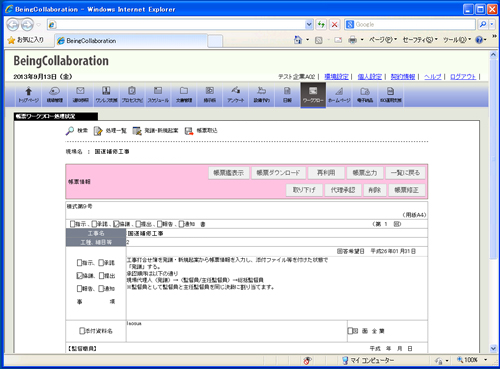Toggle 承諾 checkbox on the line ending 書

tap(94, 224)
